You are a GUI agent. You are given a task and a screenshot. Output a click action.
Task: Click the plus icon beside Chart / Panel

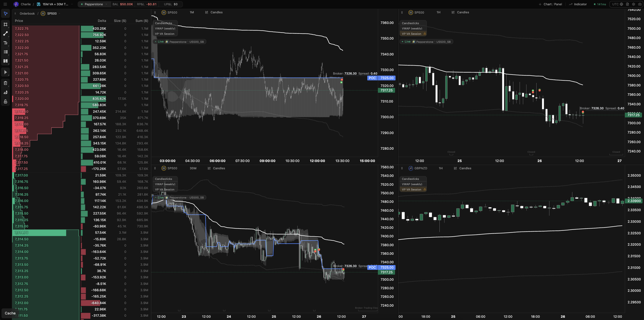[x=540, y=4]
